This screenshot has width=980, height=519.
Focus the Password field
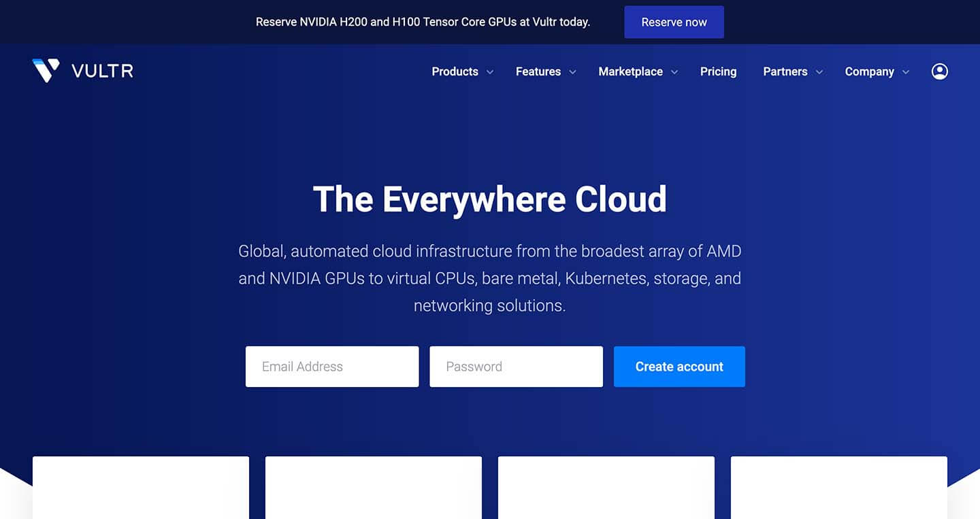(x=516, y=367)
